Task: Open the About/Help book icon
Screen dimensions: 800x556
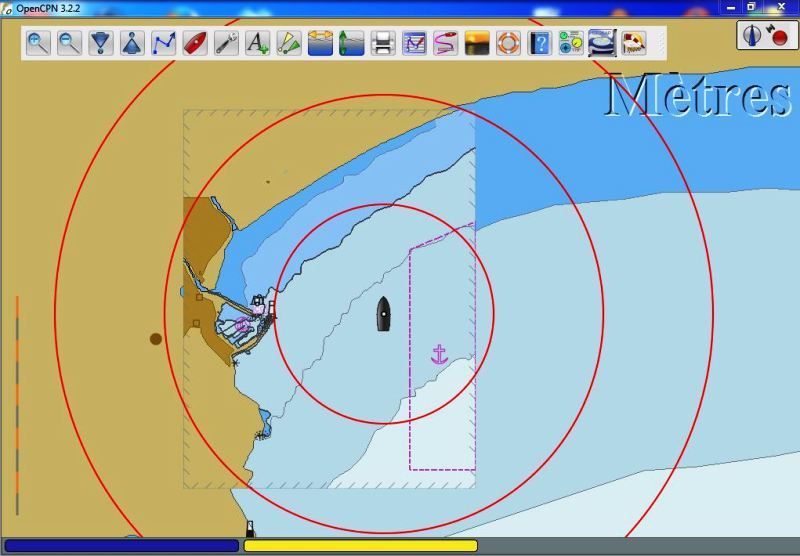Action: (540, 43)
